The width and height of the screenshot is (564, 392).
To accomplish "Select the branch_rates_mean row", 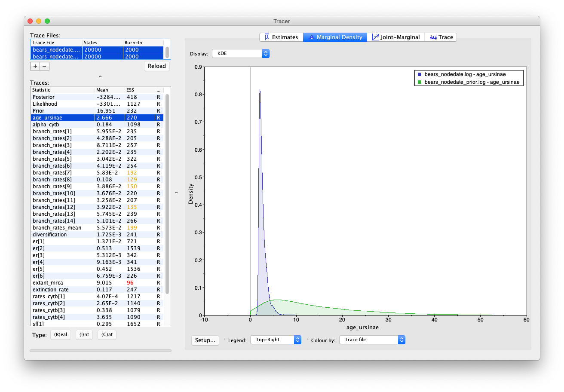I will (x=97, y=227).
